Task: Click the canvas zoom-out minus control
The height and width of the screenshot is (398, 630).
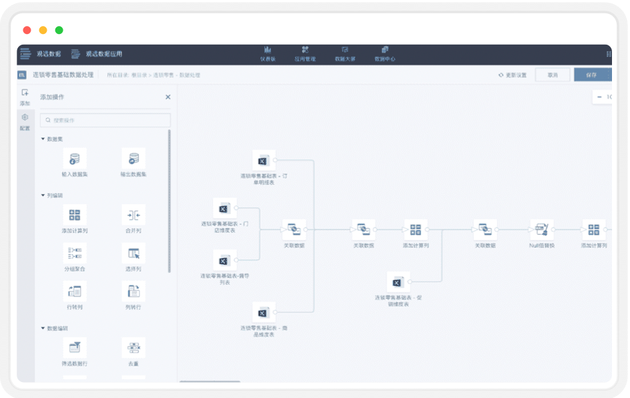Action: pos(599,97)
